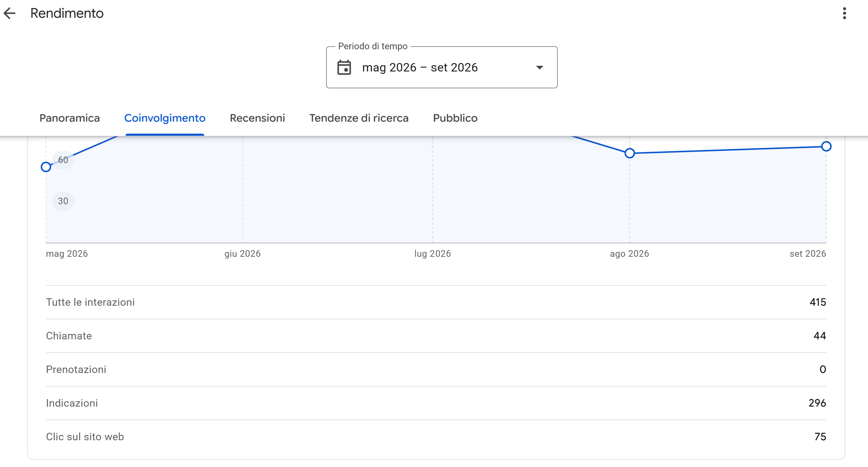Click the Indicazioni row label
The height and width of the screenshot is (467, 868).
(72, 403)
